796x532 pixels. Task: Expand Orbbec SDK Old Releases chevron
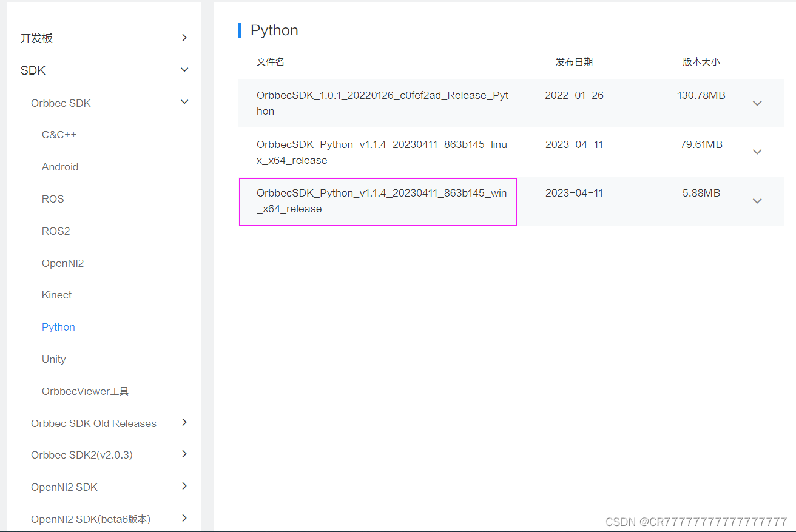(x=184, y=423)
